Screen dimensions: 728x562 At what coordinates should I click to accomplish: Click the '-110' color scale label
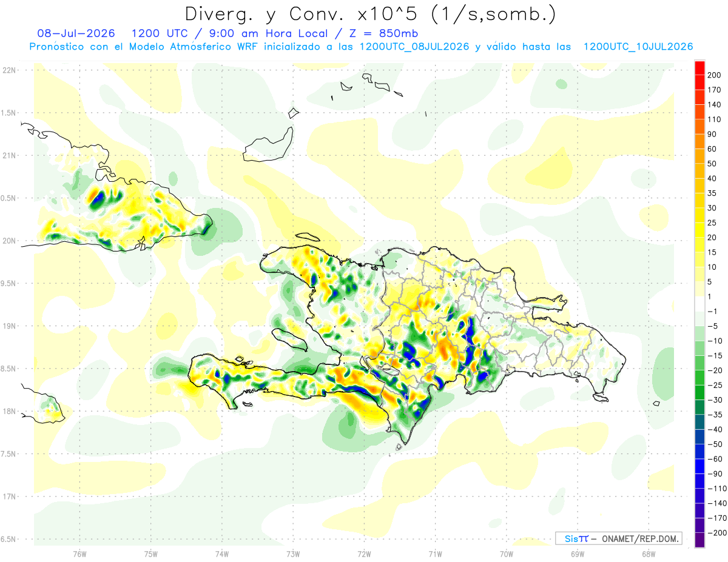[716, 489]
